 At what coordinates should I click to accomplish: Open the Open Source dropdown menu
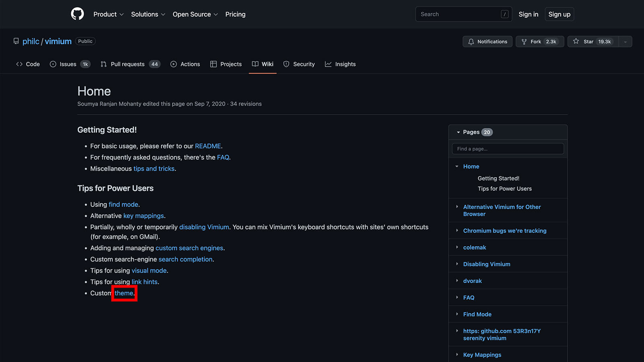point(195,14)
